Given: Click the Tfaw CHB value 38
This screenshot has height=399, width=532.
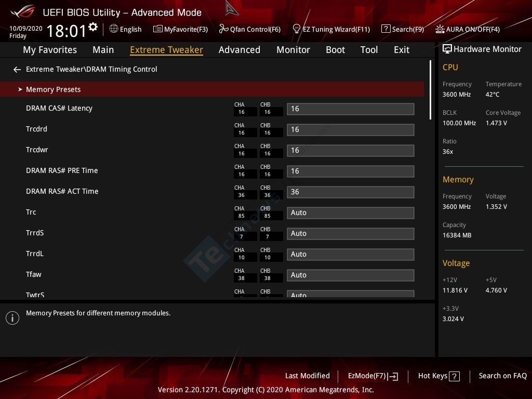Looking at the screenshot, I should 268,278.
